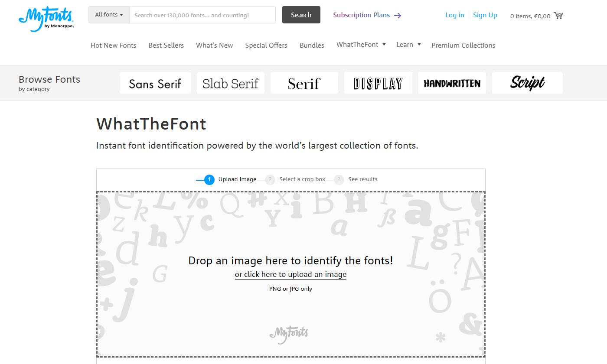Open the Script font category

(x=527, y=83)
